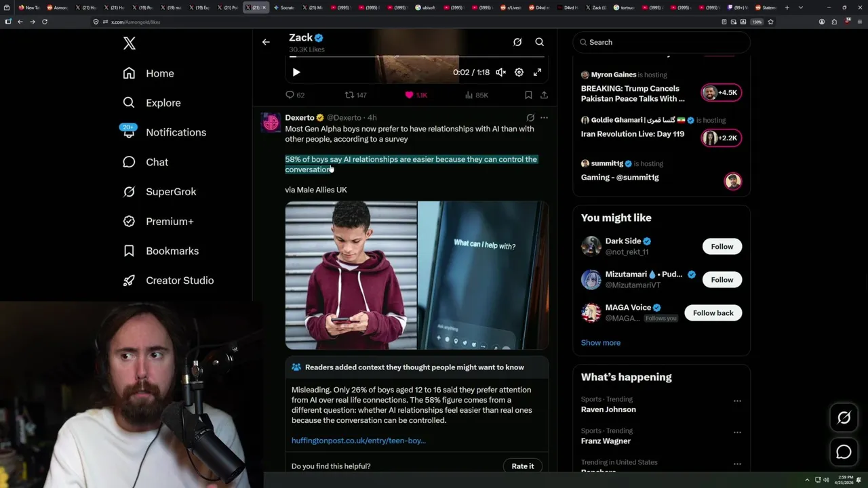
Task: Open Notifications in the sidebar
Action: click(164, 132)
